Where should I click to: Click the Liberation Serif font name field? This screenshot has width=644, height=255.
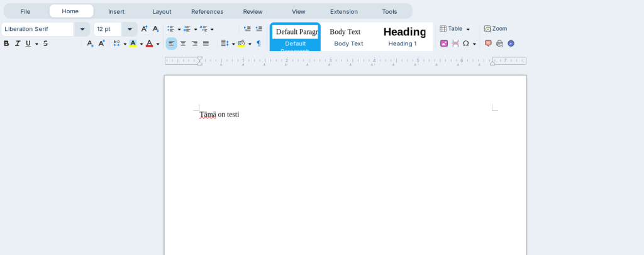click(x=37, y=29)
